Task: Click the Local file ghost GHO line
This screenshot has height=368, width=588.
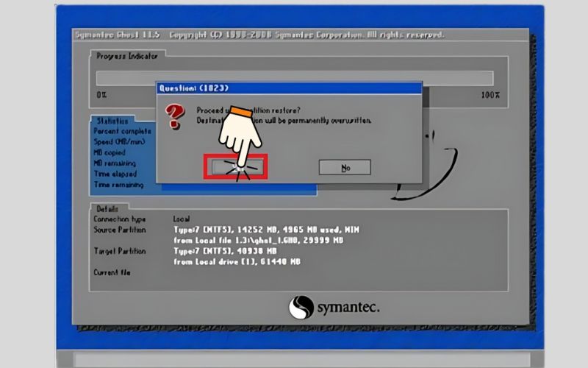Action: click(x=259, y=240)
